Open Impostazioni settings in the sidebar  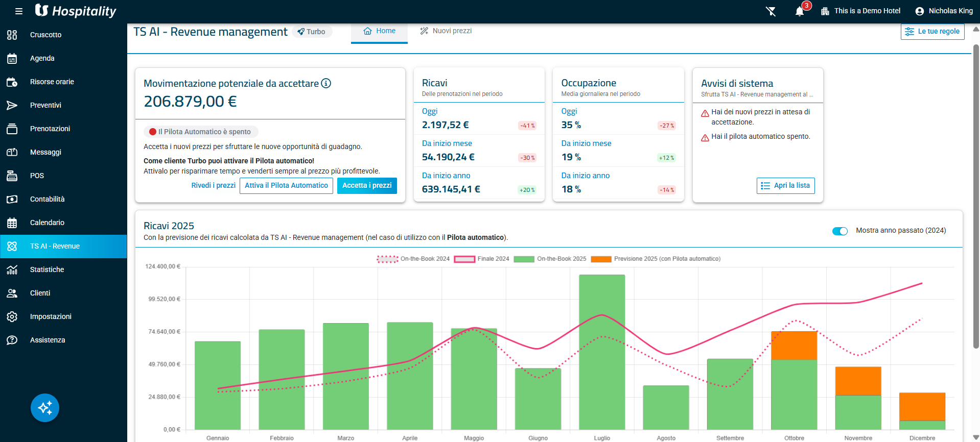pyautogui.click(x=51, y=316)
